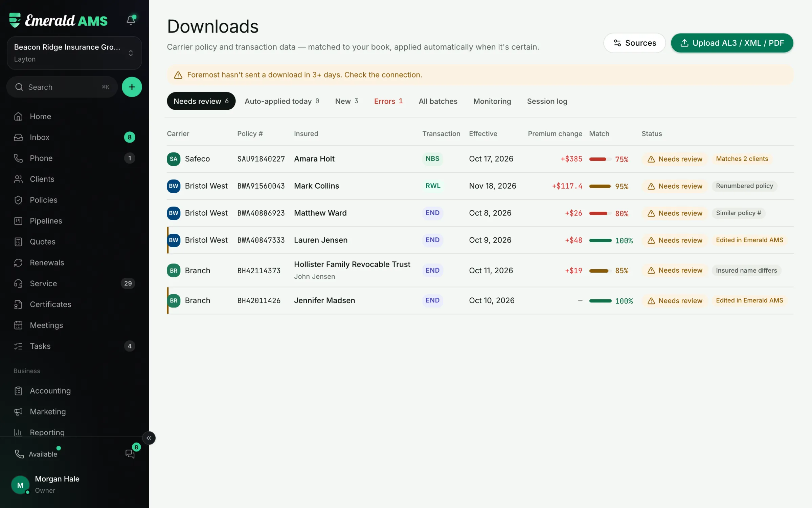Click the Sources button
The height and width of the screenshot is (508, 812).
(x=634, y=43)
